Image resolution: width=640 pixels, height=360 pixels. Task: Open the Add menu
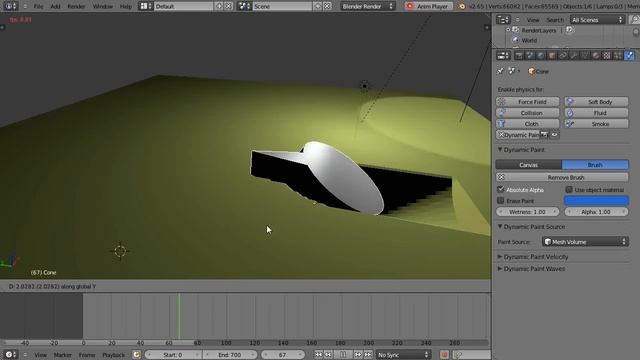(55, 7)
